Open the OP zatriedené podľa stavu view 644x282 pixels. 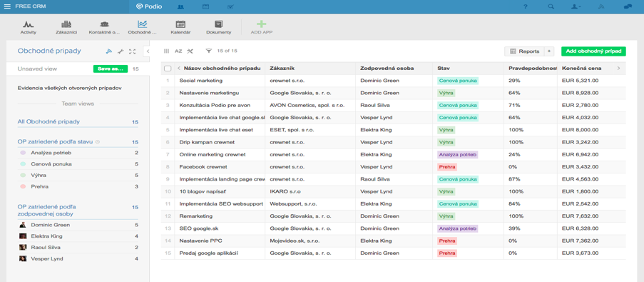tap(55, 142)
